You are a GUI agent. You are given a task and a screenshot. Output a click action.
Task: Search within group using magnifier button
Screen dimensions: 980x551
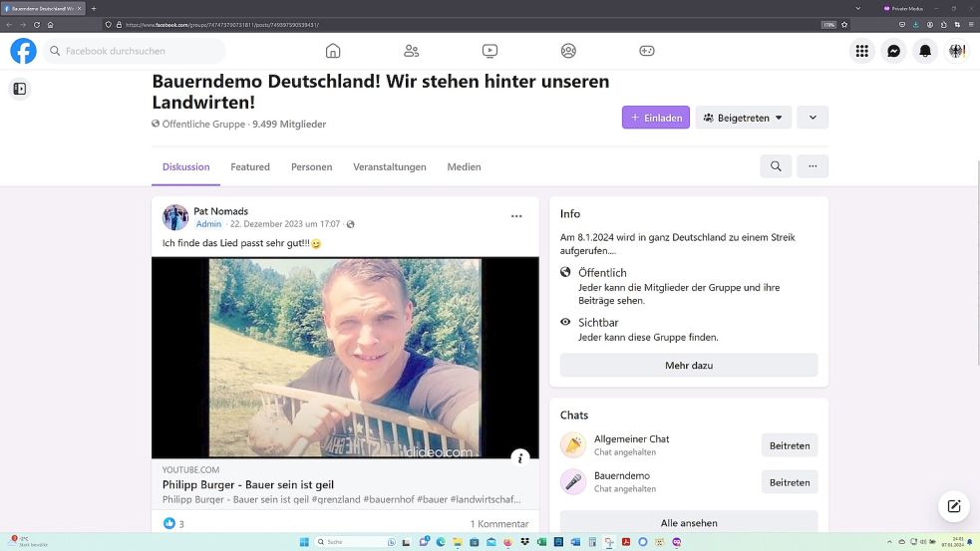[x=776, y=166]
